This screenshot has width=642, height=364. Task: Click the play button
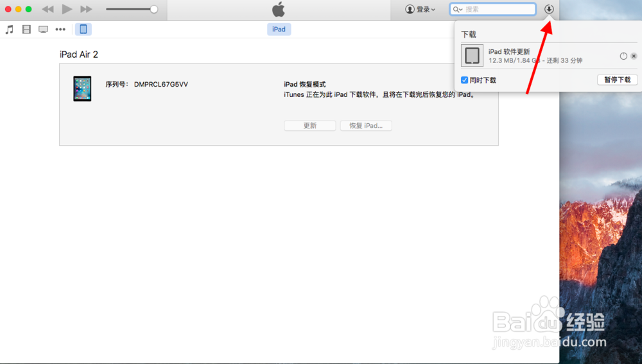coord(67,9)
